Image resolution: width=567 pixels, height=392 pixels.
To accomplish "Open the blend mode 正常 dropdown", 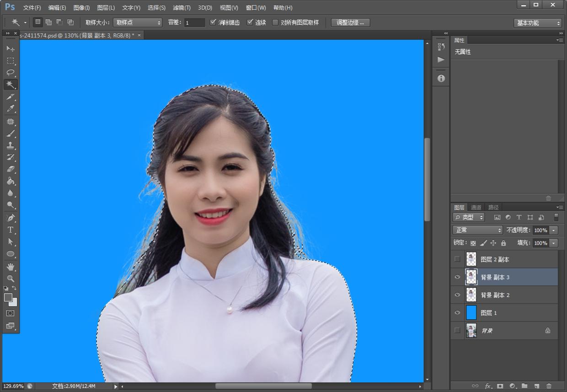I will (x=477, y=230).
